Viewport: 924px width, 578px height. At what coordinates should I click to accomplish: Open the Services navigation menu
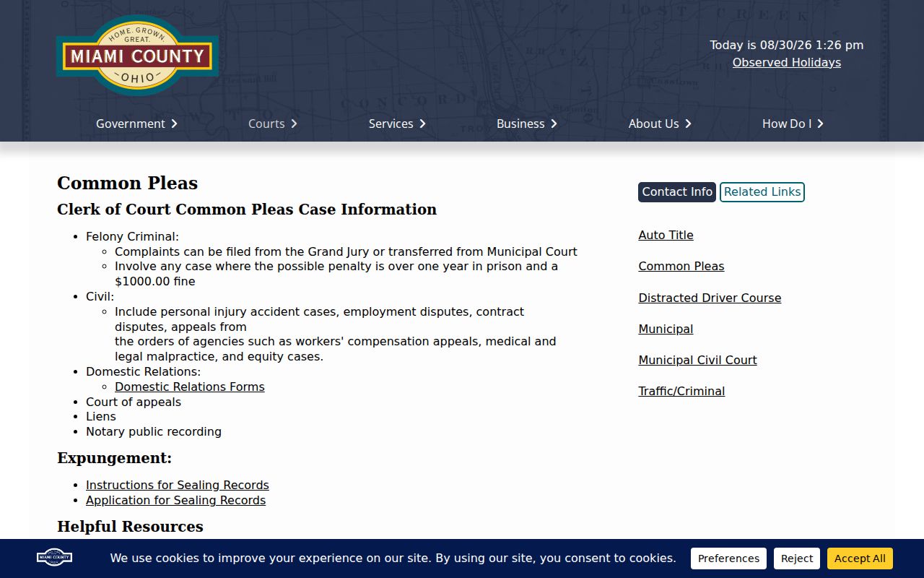[391, 124]
